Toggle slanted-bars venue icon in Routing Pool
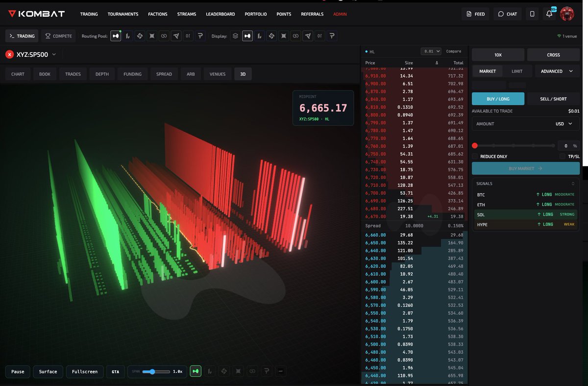Viewport: 588px width, 386px height. [127, 36]
